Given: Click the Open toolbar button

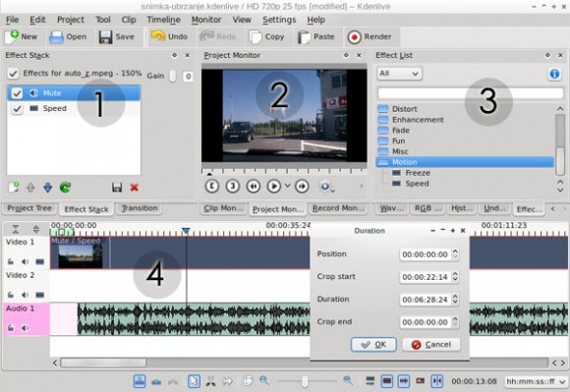Looking at the screenshot, I should (x=68, y=36).
